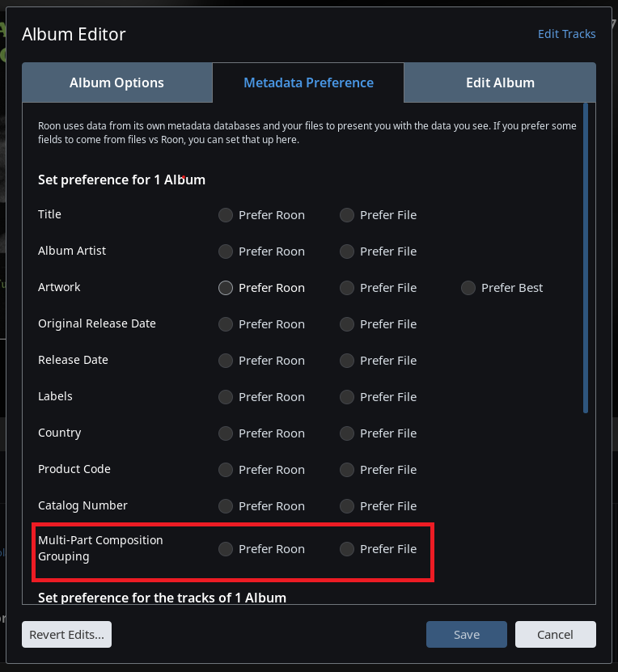
Task: Switch to the Album Options tab
Action: [116, 82]
